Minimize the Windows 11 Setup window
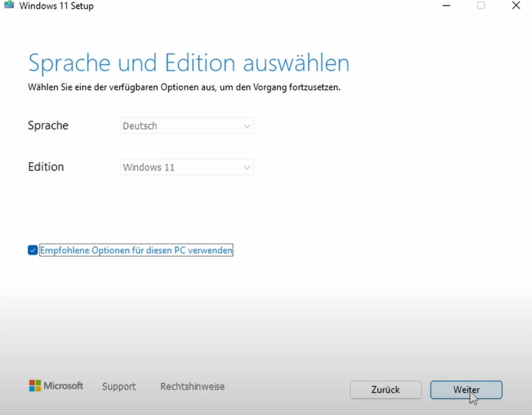The image size is (532, 415). tap(447, 5)
